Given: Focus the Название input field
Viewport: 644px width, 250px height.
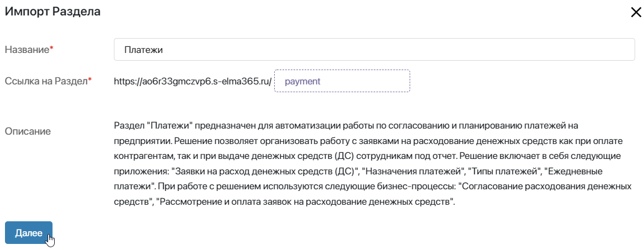Looking at the screenshot, I should pyautogui.click(x=374, y=50).
